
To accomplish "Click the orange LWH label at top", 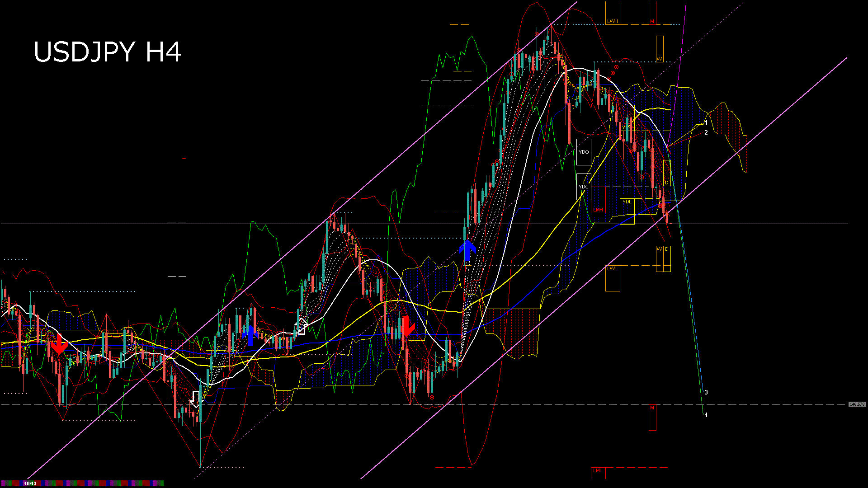I will point(613,21).
